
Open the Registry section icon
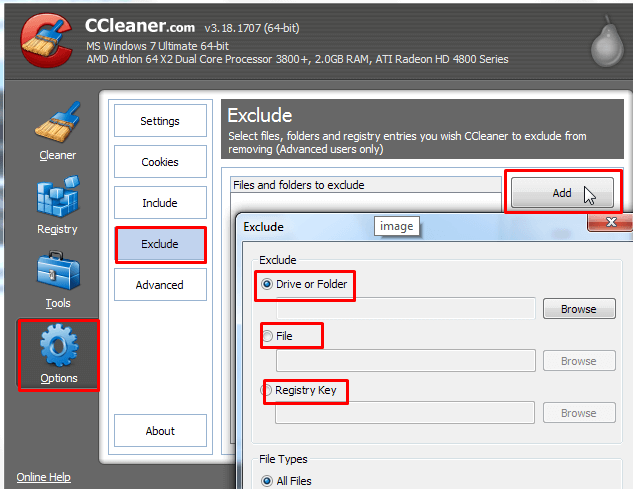(x=58, y=196)
